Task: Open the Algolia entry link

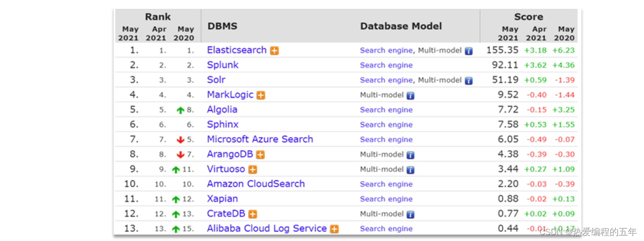Action: [x=222, y=109]
